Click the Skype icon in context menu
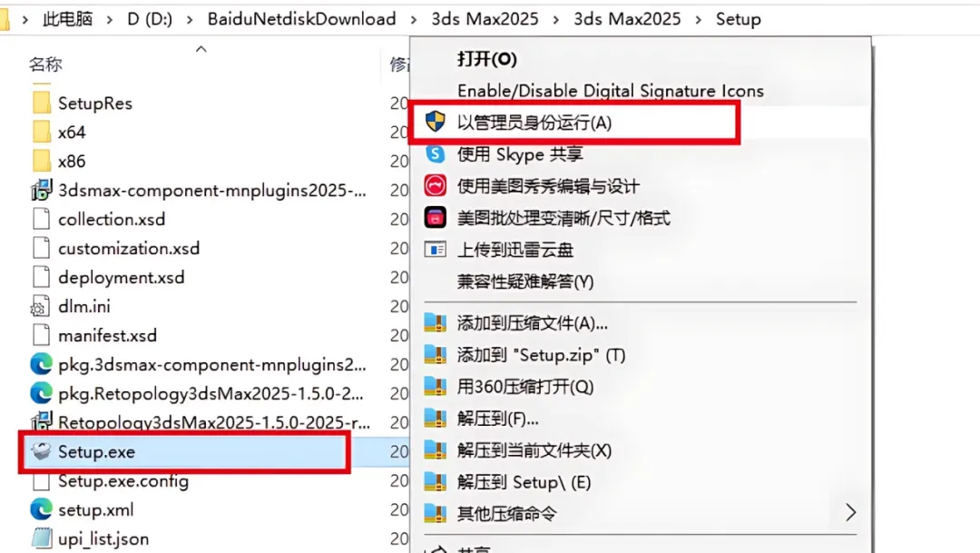The width and height of the screenshot is (980, 553). coord(435,153)
